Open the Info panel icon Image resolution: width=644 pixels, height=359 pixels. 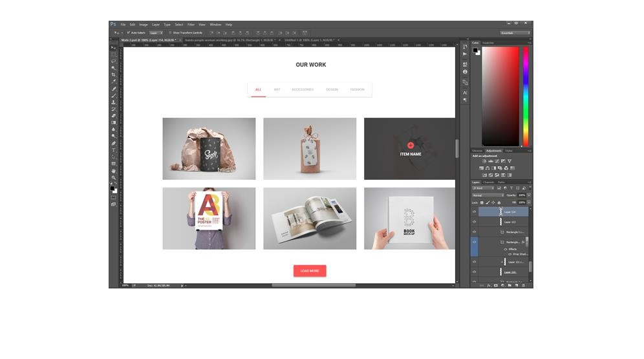click(465, 72)
